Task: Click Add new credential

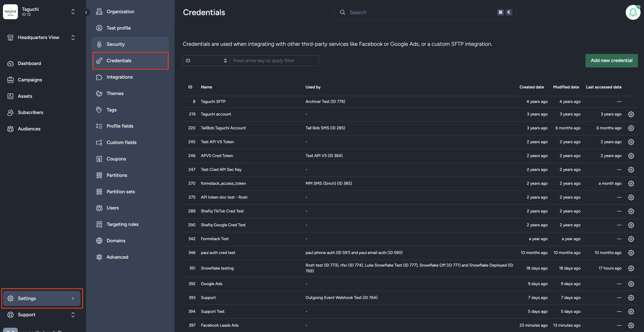Action: coord(611,60)
